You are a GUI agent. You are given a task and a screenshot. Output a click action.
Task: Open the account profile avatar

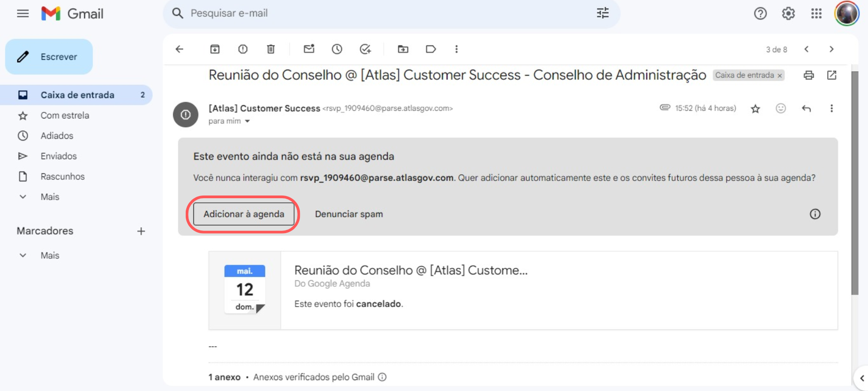847,14
